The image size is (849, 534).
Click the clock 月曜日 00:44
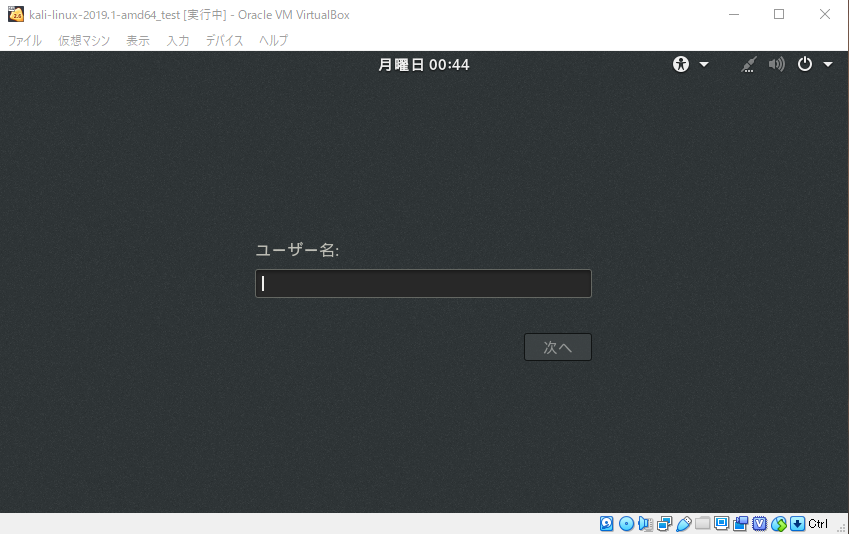click(x=423, y=65)
